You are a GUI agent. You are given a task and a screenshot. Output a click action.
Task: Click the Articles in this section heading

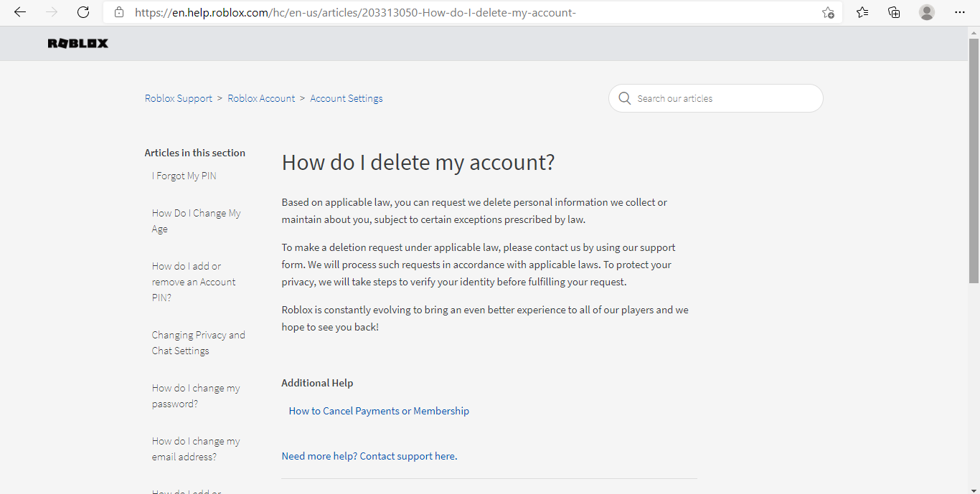195,153
